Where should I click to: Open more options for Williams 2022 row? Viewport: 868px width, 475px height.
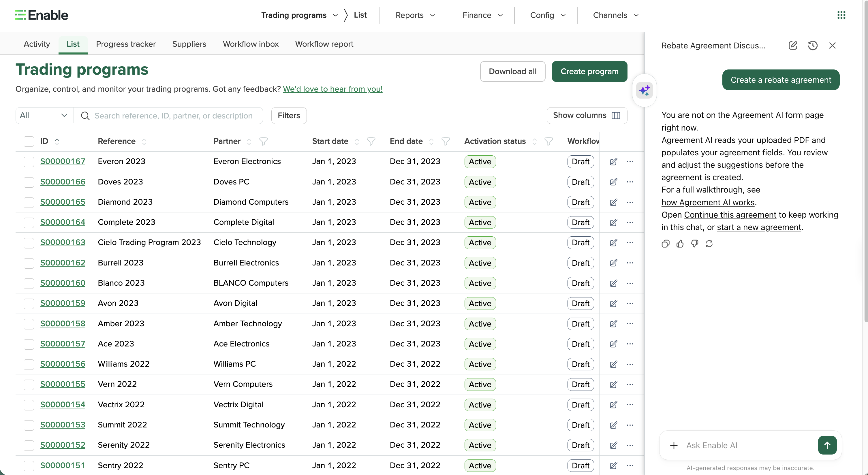coord(630,364)
